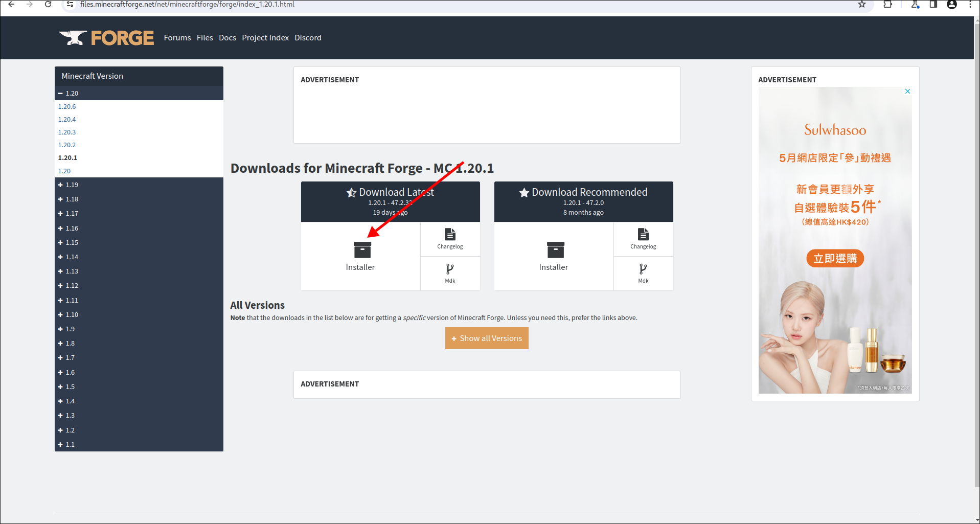This screenshot has height=524, width=980.
Task: Open the Project Index nav link
Action: click(x=265, y=38)
